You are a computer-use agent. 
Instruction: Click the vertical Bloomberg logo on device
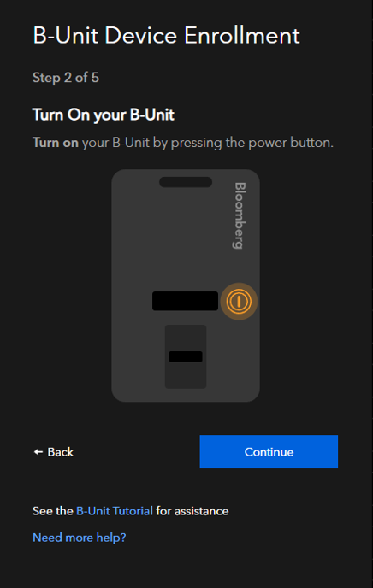point(239,215)
